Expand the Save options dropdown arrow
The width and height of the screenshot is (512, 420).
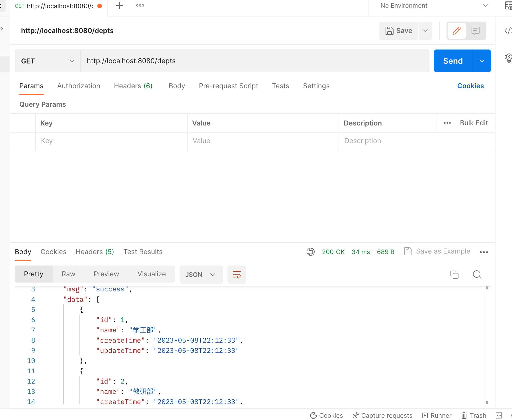(425, 31)
